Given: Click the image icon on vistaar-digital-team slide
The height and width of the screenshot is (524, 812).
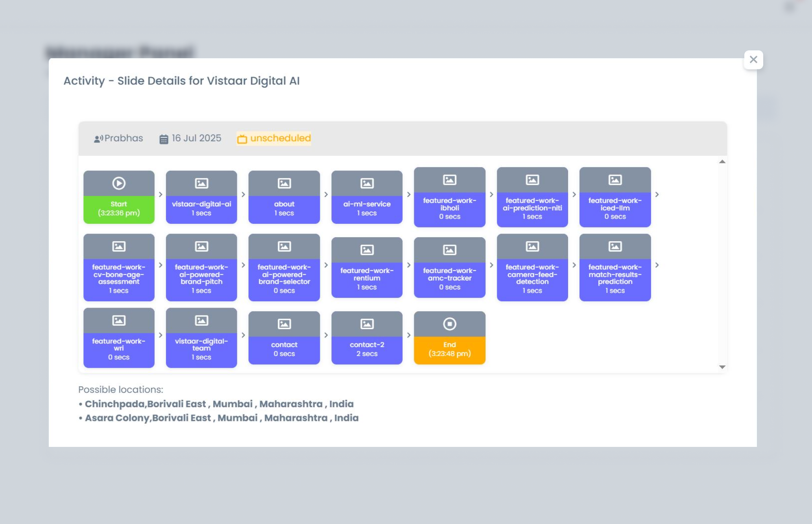Looking at the screenshot, I should point(201,320).
